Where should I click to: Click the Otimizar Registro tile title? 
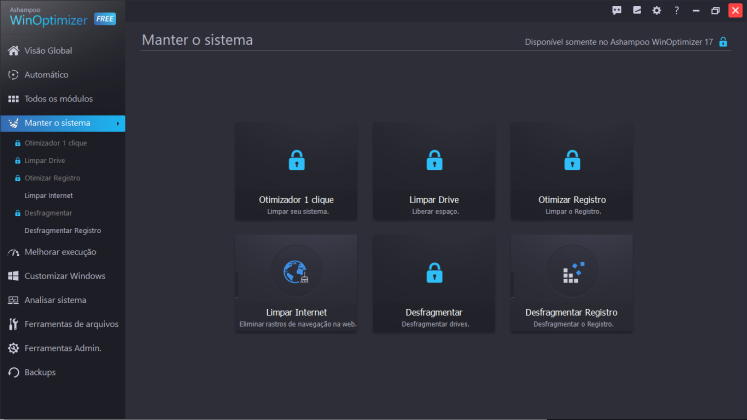click(572, 200)
